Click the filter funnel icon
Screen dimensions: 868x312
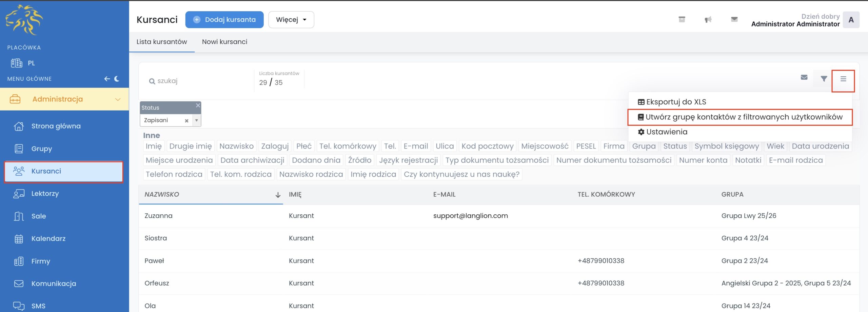824,79
